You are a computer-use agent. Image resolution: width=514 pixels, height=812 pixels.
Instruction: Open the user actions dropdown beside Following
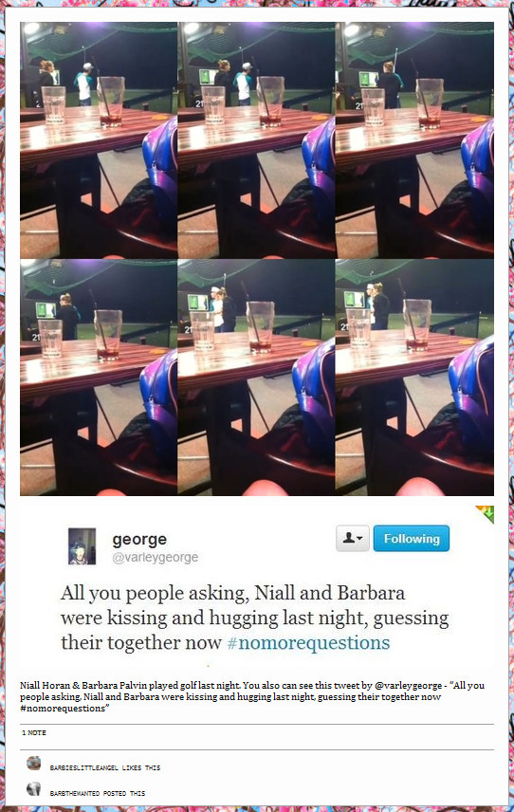[x=353, y=539]
